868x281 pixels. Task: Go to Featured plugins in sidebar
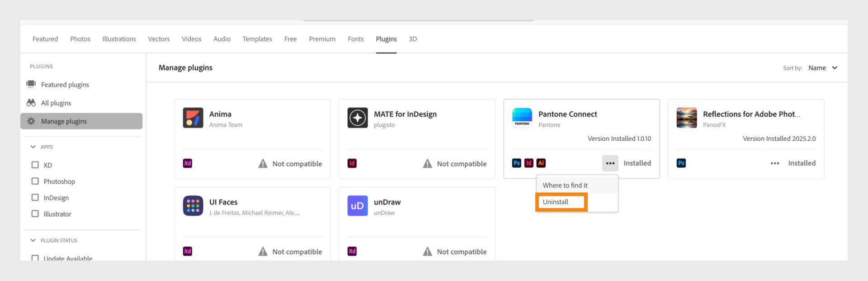point(65,85)
